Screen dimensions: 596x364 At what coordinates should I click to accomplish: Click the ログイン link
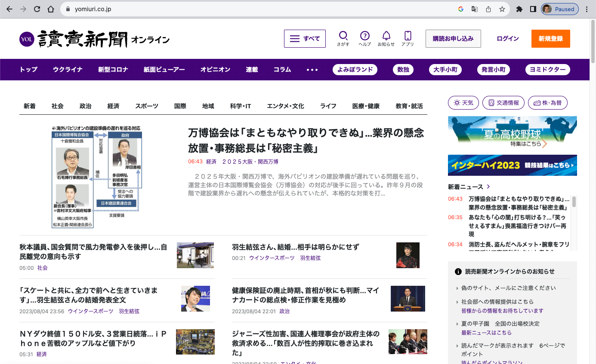pos(508,39)
